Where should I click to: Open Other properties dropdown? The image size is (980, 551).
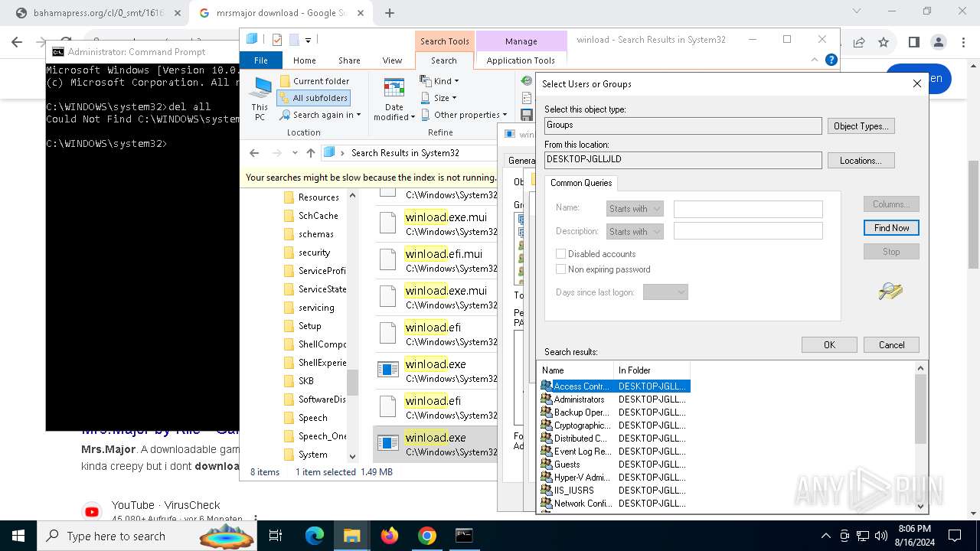point(463,115)
